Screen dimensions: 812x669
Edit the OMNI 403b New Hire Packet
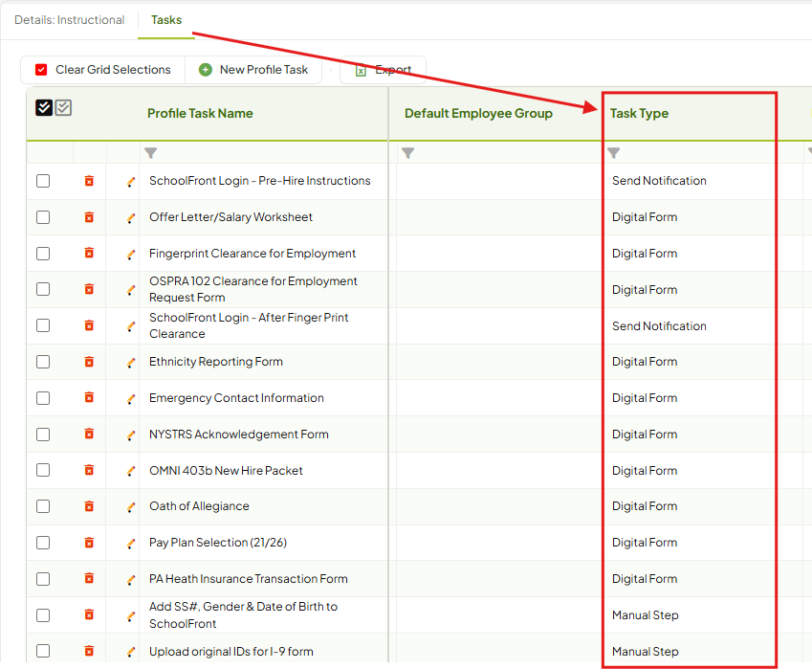pos(131,471)
